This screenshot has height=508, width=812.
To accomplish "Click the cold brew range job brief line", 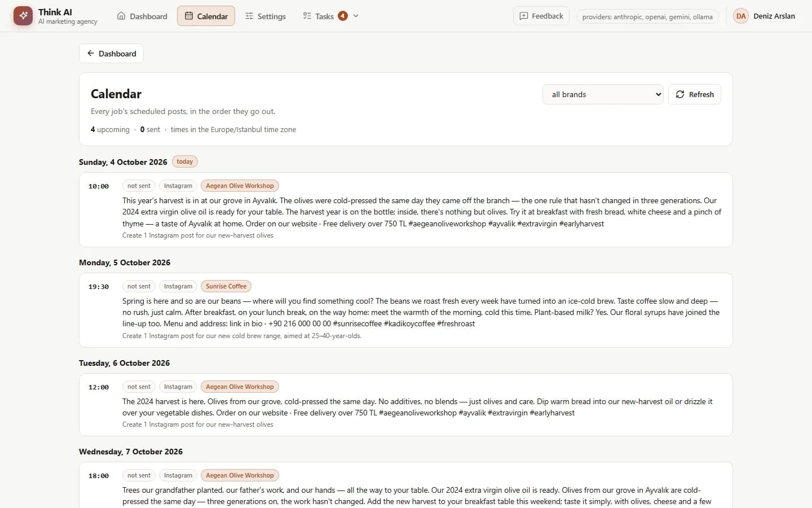I will point(242,335).
